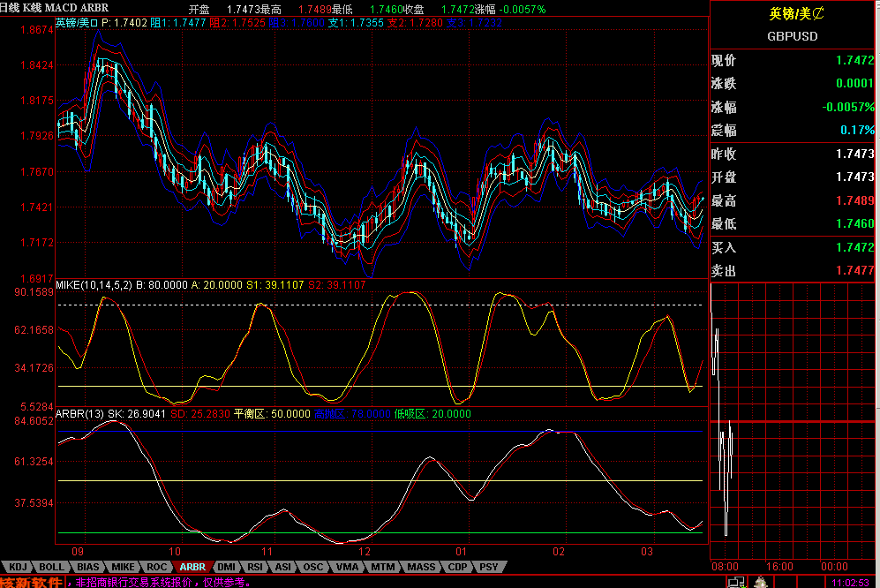Click the small square beside 英镑/美 chart label

[x=96, y=22]
